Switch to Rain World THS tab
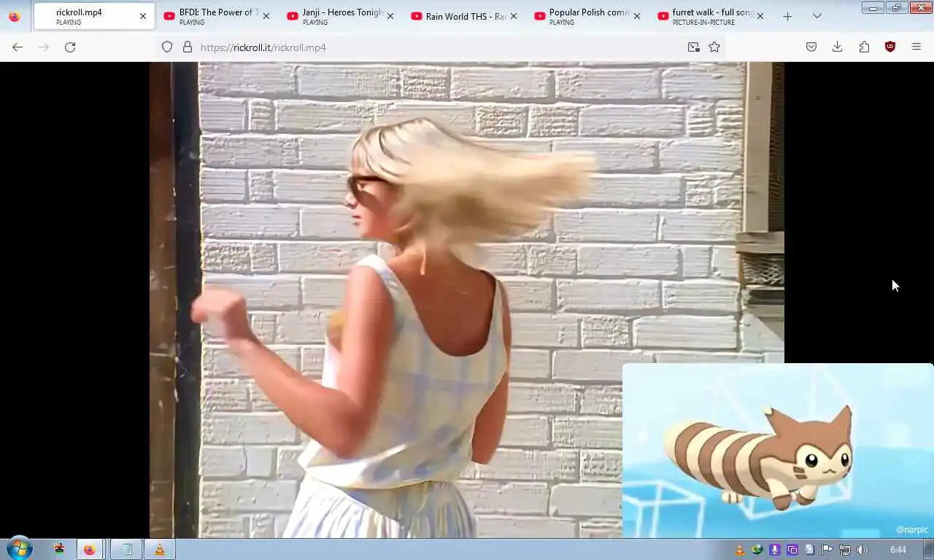The image size is (934, 560). click(x=464, y=16)
